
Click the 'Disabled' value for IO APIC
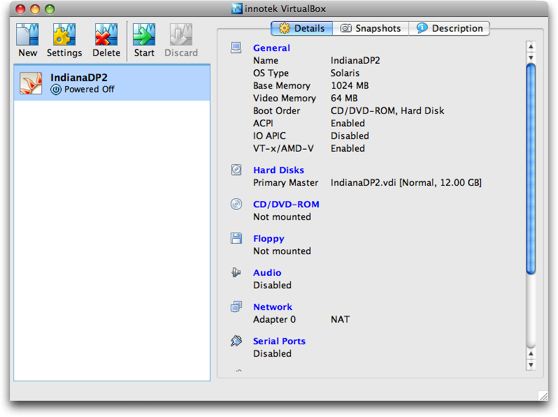coord(349,136)
